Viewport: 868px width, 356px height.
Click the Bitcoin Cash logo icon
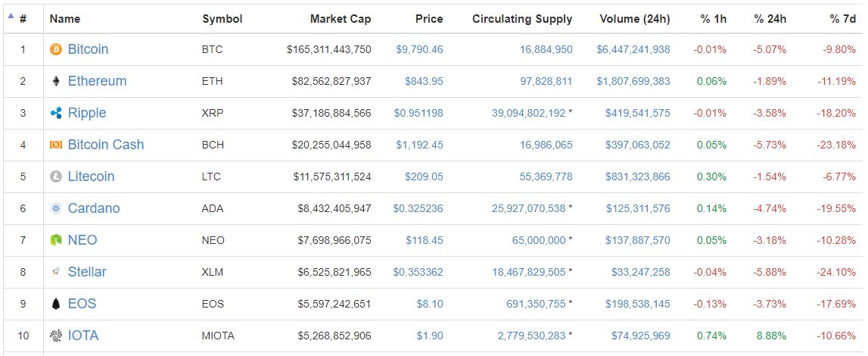pos(55,145)
